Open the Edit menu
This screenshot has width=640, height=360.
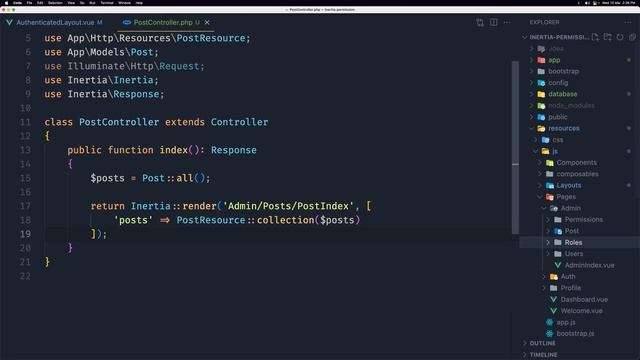pyautogui.click(x=40, y=3)
